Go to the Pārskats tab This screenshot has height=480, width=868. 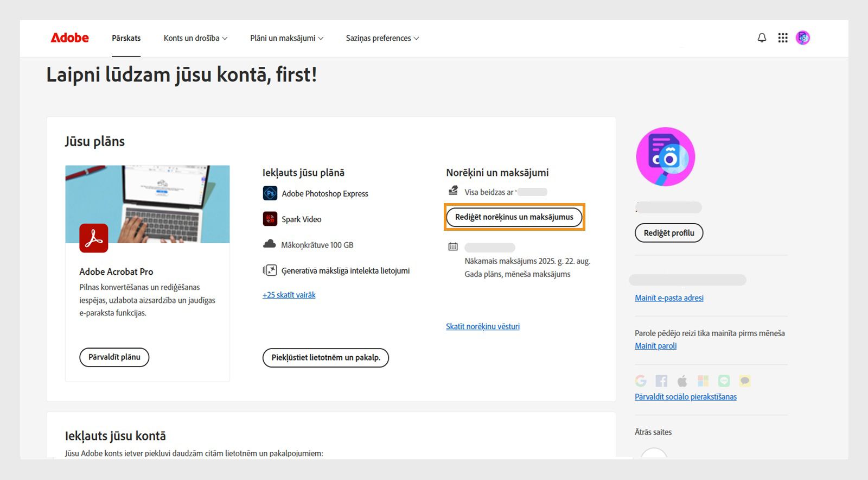click(126, 38)
